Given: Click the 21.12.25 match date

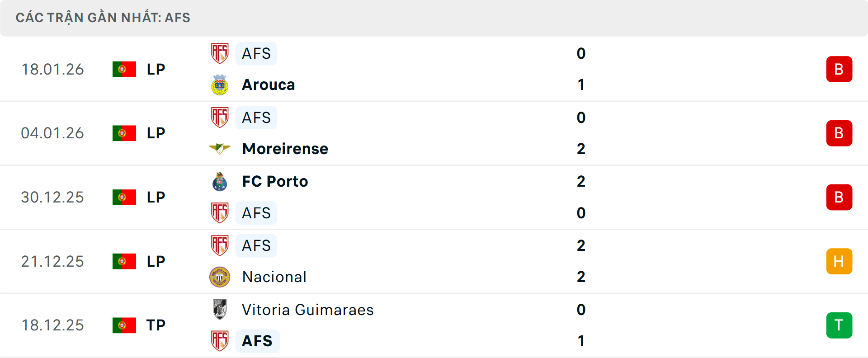Looking at the screenshot, I should tap(52, 261).
